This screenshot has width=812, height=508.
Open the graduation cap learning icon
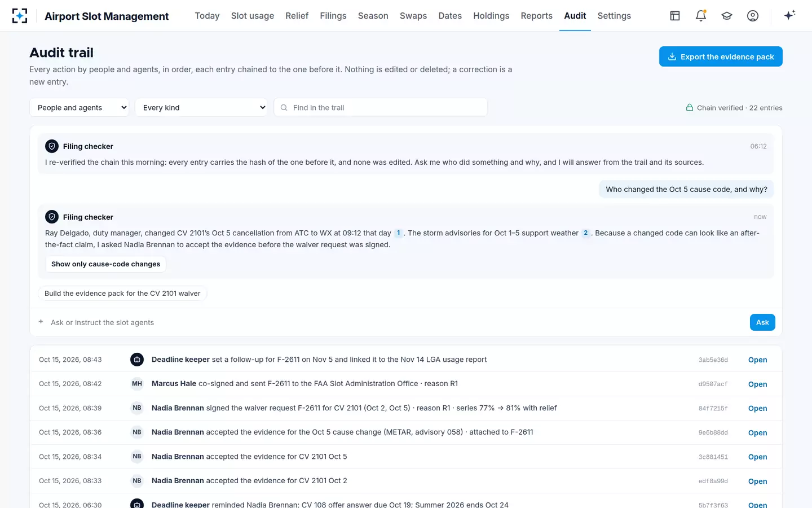727,16
